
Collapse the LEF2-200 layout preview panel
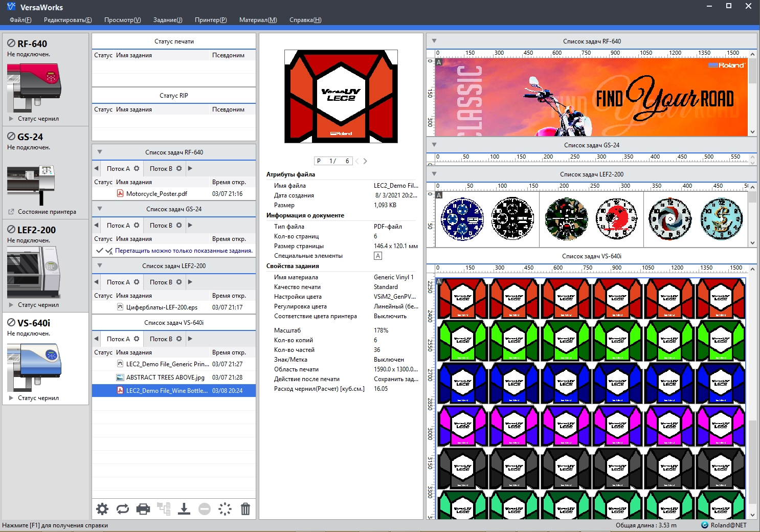(434, 174)
